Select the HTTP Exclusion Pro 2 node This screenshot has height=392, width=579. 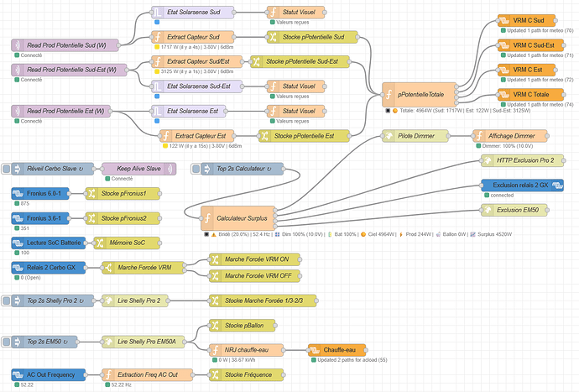pyautogui.click(x=523, y=160)
